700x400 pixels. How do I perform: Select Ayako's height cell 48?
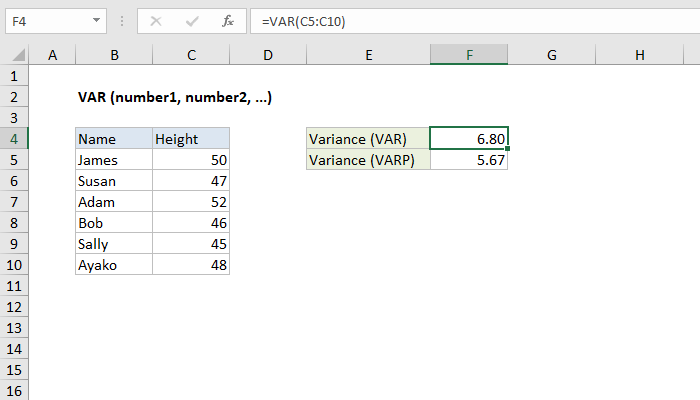coord(191,265)
